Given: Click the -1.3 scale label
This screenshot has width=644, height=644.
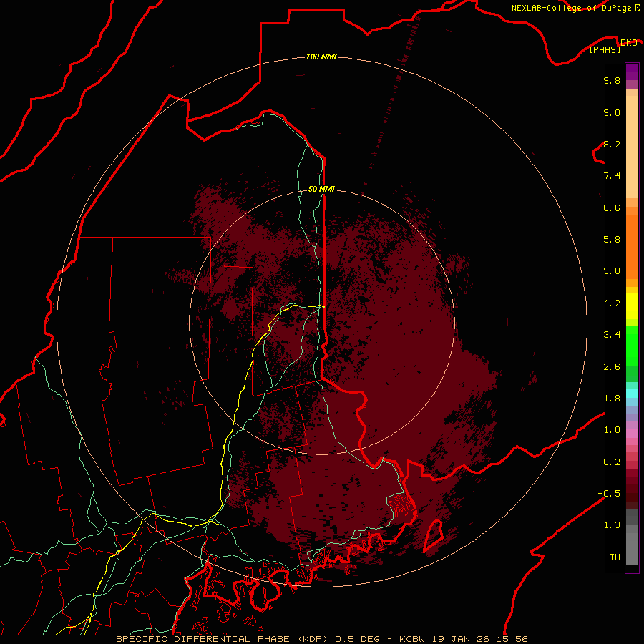Looking at the screenshot, I should [609, 525].
